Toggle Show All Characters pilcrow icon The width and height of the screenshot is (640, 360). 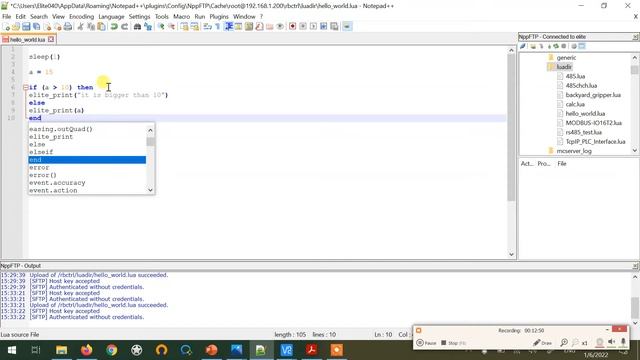tap(218, 27)
